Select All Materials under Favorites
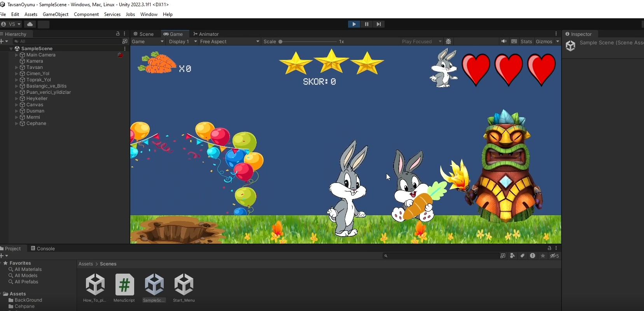Screen dimensions: 644x311 [28, 269]
